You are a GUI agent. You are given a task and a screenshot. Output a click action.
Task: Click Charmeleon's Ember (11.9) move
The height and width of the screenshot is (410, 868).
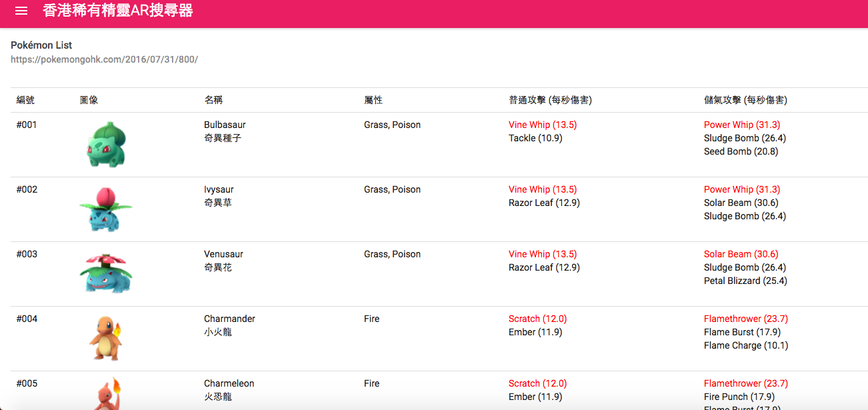tap(535, 397)
